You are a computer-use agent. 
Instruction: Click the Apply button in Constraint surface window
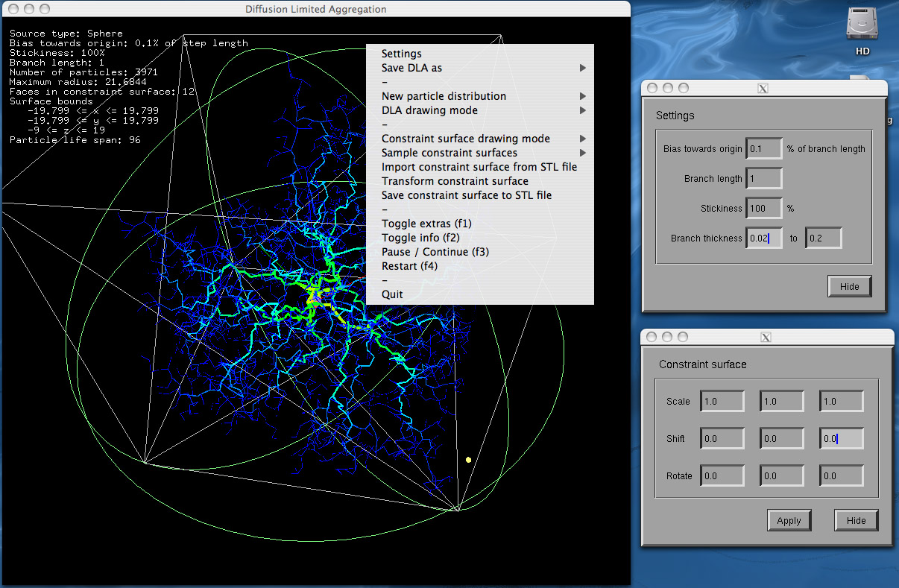tap(789, 521)
